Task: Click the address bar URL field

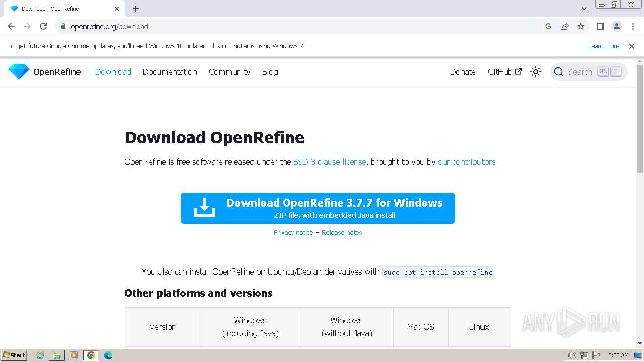Action: [302, 26]
